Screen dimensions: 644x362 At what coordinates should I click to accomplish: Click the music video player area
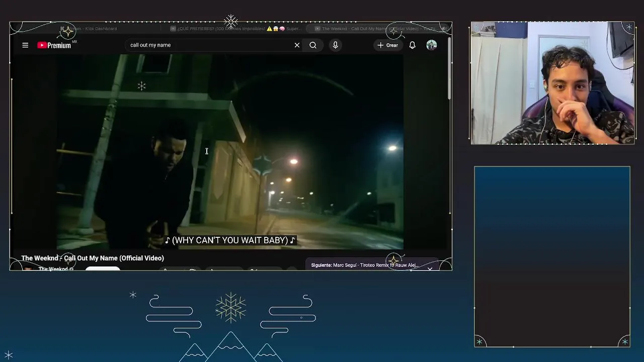click(x=230, y=151)
